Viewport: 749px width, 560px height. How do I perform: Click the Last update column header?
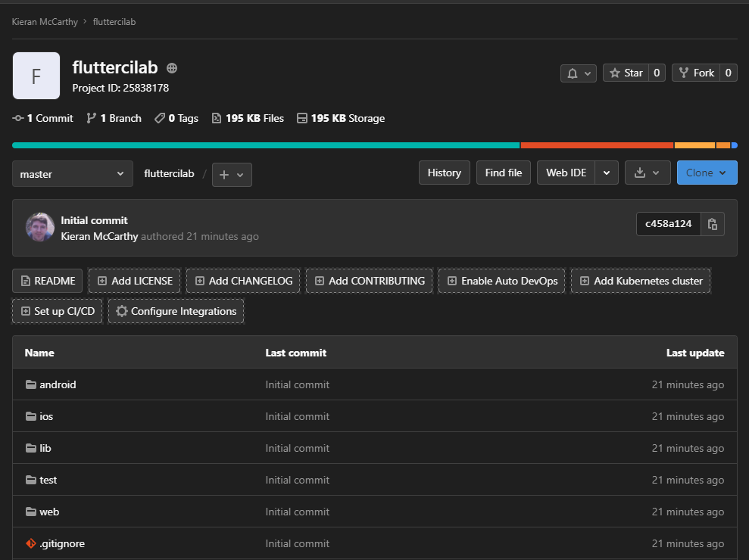[x=695, y=353]
